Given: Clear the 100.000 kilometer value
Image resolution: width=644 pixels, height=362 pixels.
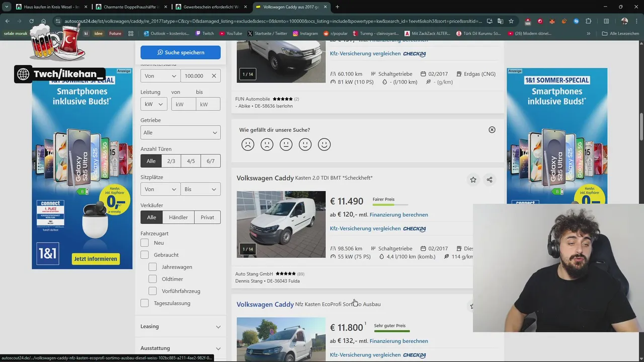Looking at the screenshot, I should click(x=214, y=76).
